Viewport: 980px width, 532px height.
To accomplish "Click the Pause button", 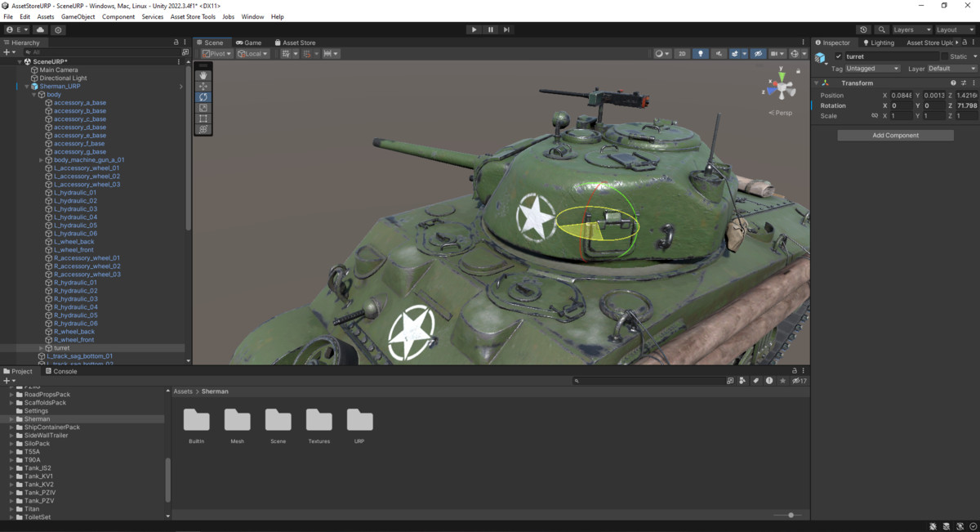I will pyautogui.click(x=491, y=29).
